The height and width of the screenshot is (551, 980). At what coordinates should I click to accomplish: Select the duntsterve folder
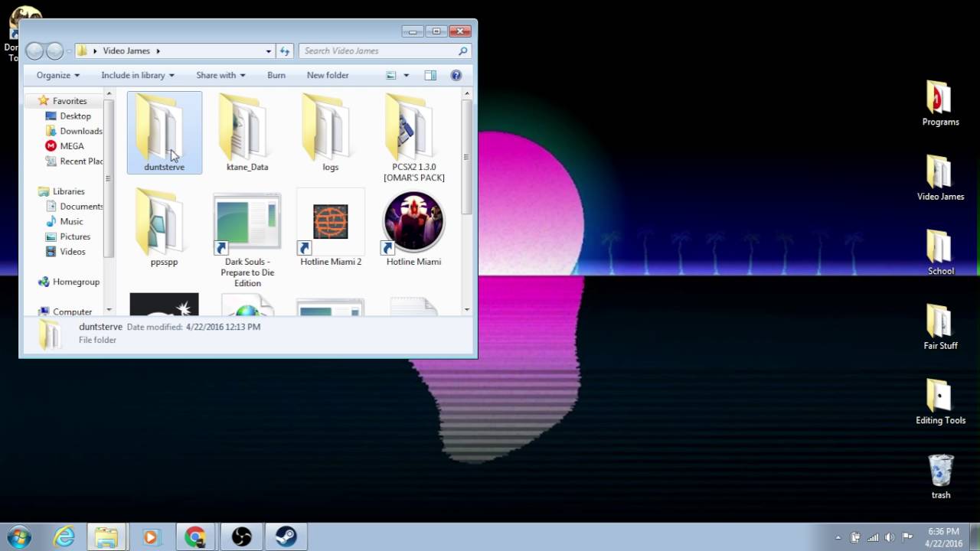[x=164, y=132]
